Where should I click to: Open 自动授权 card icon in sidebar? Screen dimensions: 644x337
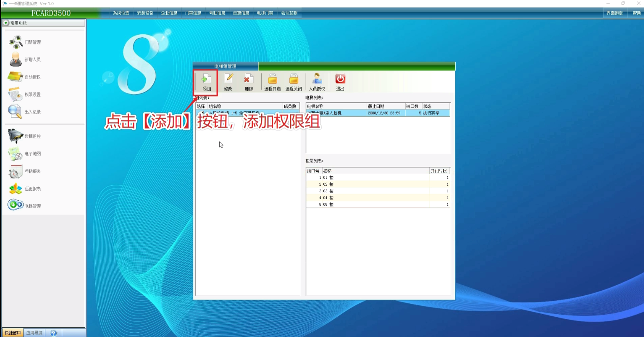(15, 77)
